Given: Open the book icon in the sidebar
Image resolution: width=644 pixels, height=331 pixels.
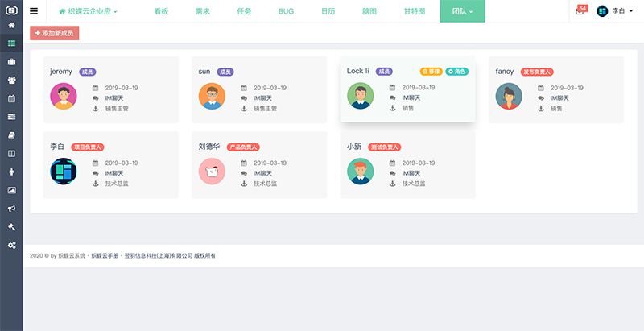Looking at the screenshot, I should [x=11, y=135].
